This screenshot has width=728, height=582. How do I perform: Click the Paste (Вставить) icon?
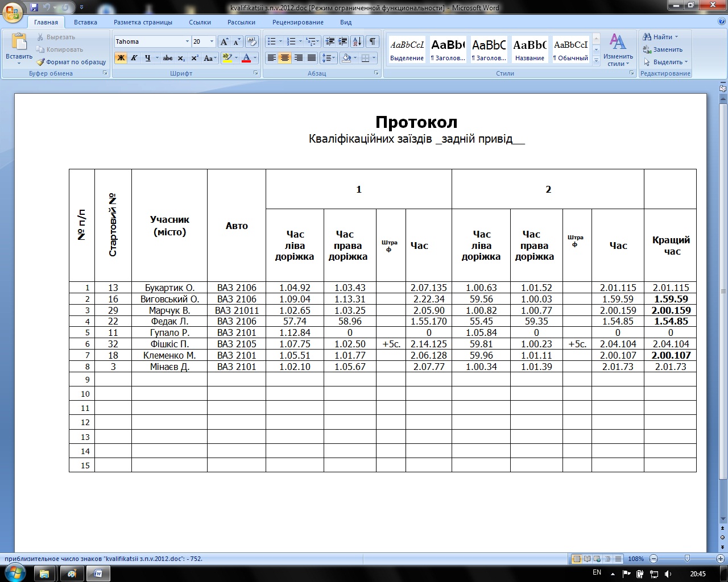pos(19,42)
